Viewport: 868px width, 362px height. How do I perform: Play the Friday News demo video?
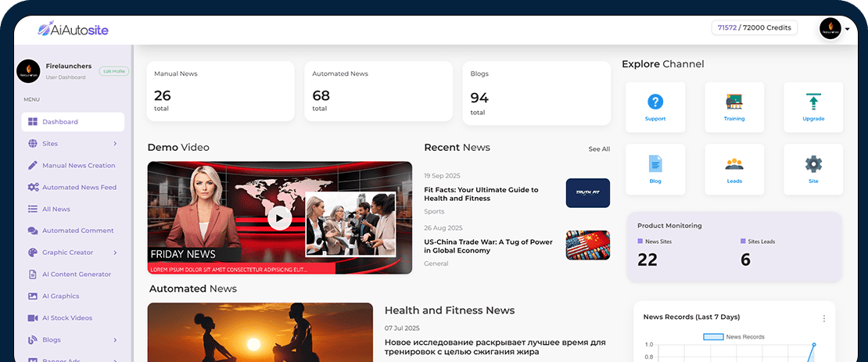coord(279,218)
